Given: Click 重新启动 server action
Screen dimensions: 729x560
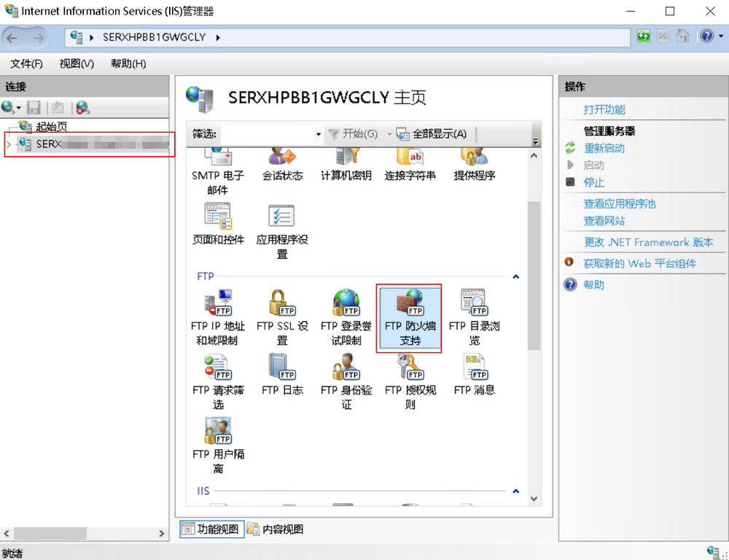Looking at the screenshot, I should [x=604, y=148].
